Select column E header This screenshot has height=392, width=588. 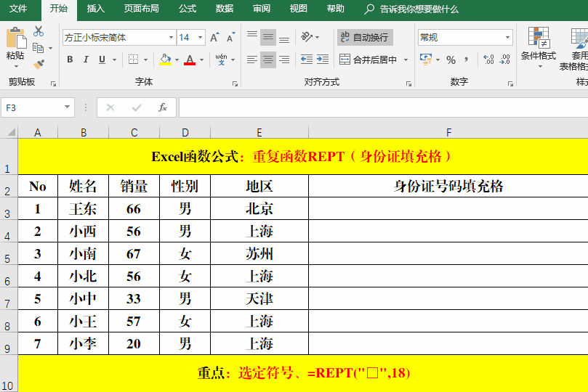pyautogui.click(x=259, y=132)
